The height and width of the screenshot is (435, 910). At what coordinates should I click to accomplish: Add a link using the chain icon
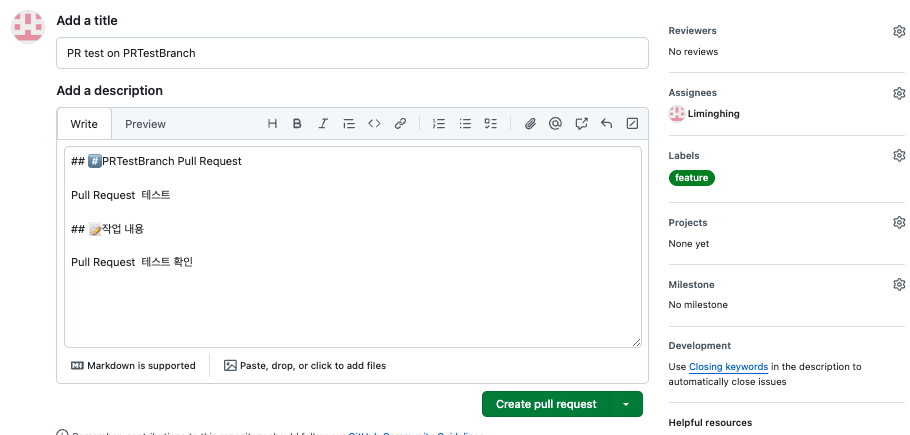(x=400, y=124)
